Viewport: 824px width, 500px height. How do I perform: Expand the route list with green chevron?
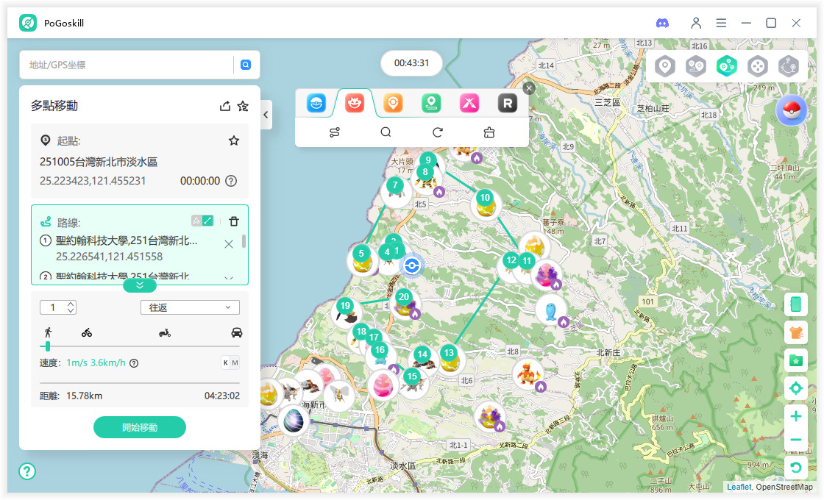click(139, 285)
